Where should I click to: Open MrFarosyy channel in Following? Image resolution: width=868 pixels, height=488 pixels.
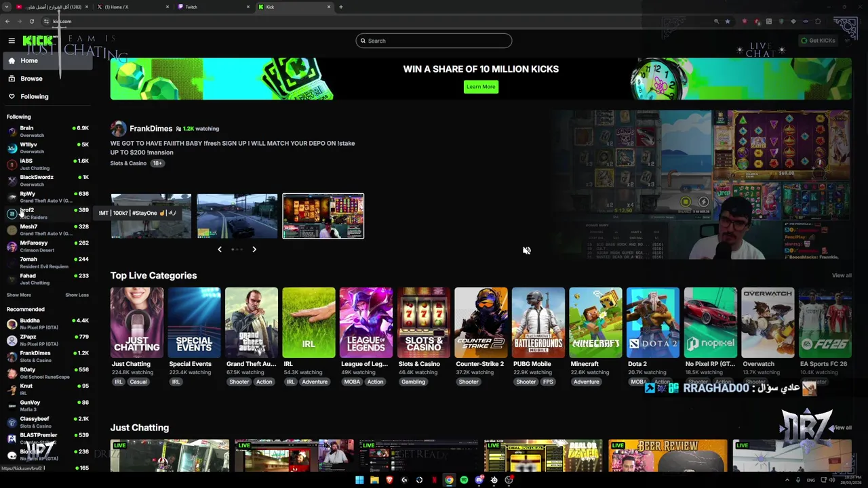point(46,246)
